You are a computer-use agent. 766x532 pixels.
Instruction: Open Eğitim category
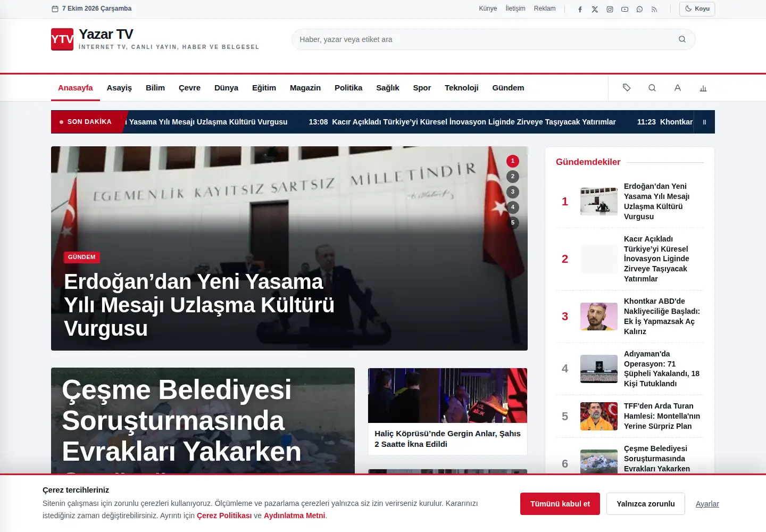pos(264,88)
